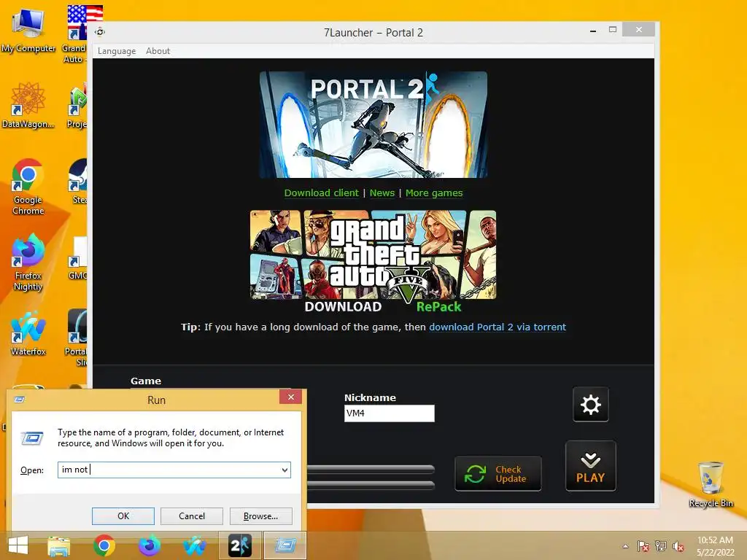The width and height of the screenshot is (747, 560).
Task: Click the Open text field in Run
Action: pyautogui.click(x=169, y=470)
